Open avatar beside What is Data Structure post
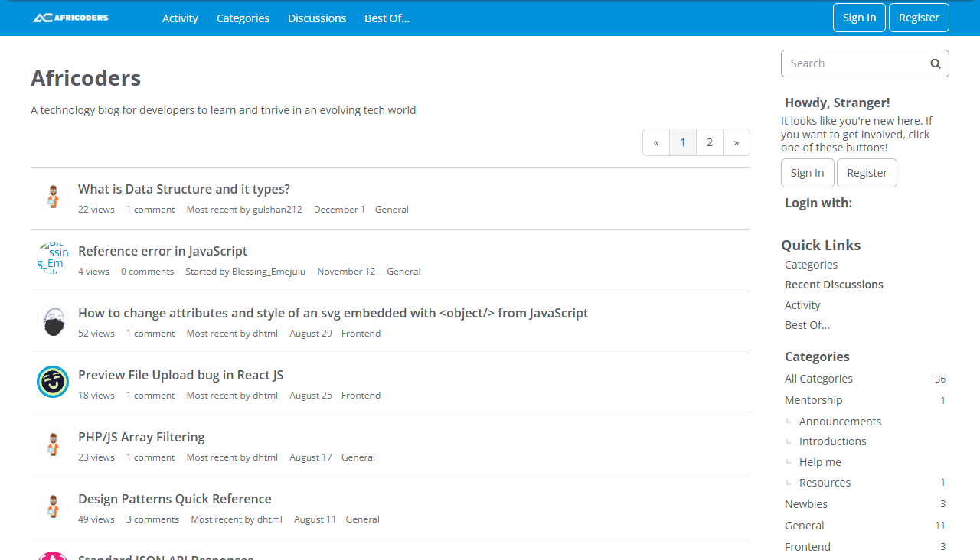 tap(53, 197)
